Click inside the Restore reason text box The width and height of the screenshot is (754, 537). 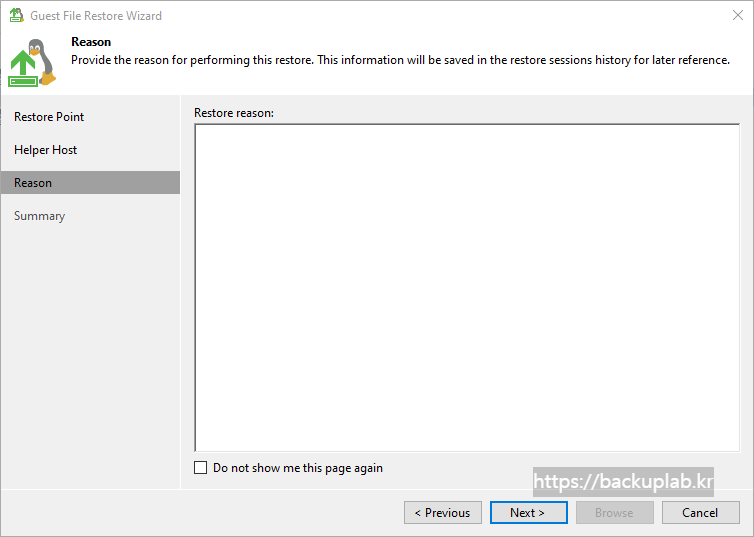467,287
